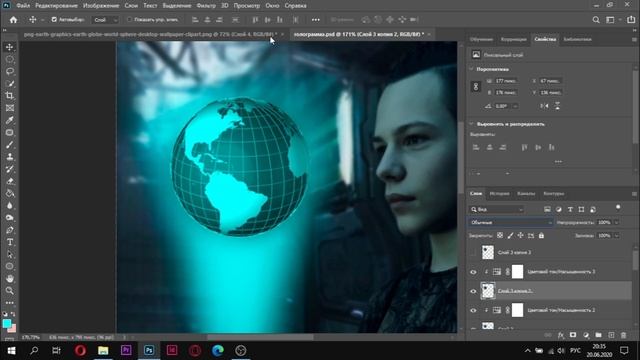Lock all on the layer
This screenshot has height=360, width=640.
point(541,236)
